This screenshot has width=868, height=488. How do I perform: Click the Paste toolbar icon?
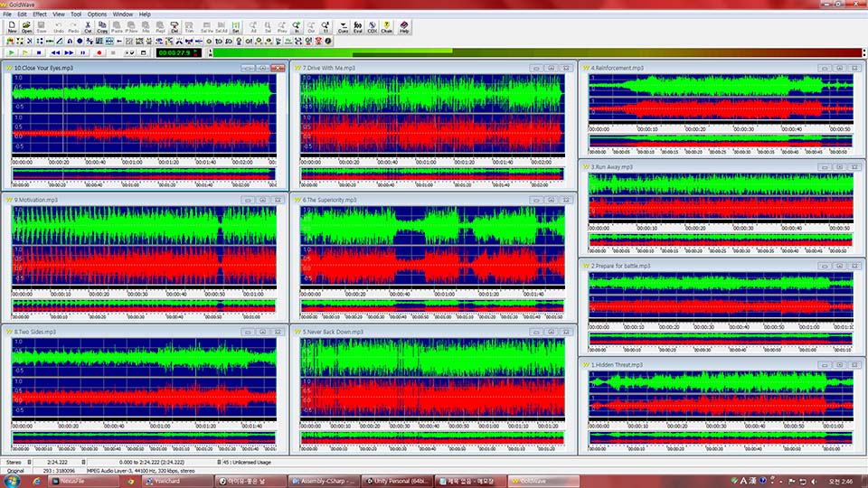117,27
